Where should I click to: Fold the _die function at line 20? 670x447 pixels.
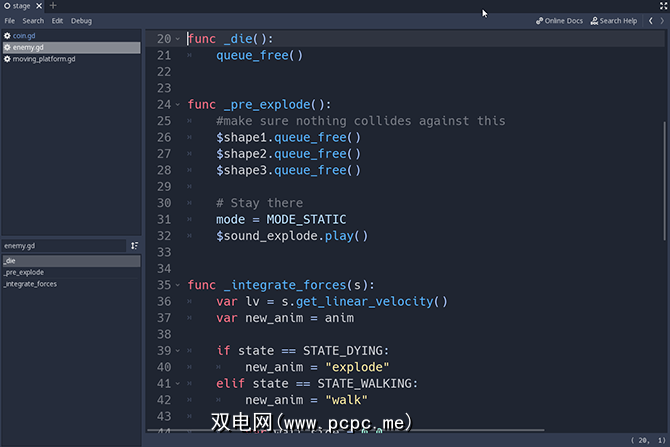(x=178, y=39)
